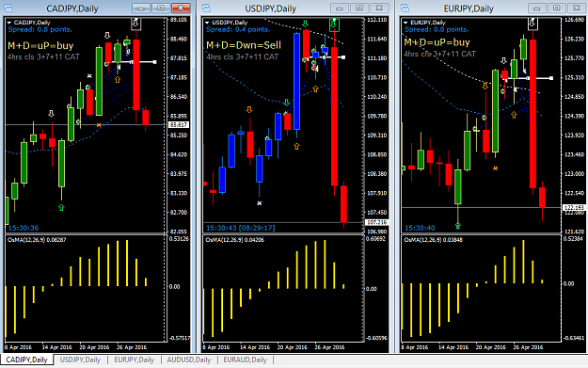Screen dimensions: 588x368
Task: Click the CADJPY,Daily window title icon
Action: coord(8,8)
